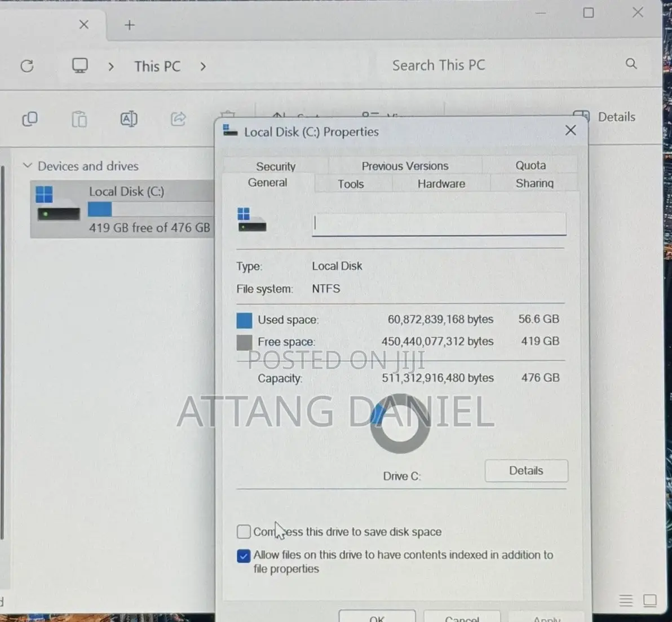Select the Local Disk (C:) drive icon
The image size is (672, 622).
pos(58,203)
